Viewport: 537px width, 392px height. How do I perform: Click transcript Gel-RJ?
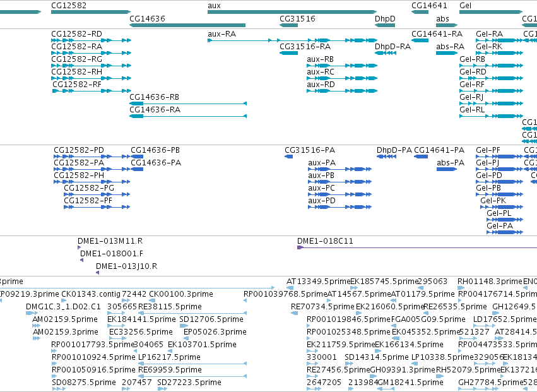tap(471, 97)
